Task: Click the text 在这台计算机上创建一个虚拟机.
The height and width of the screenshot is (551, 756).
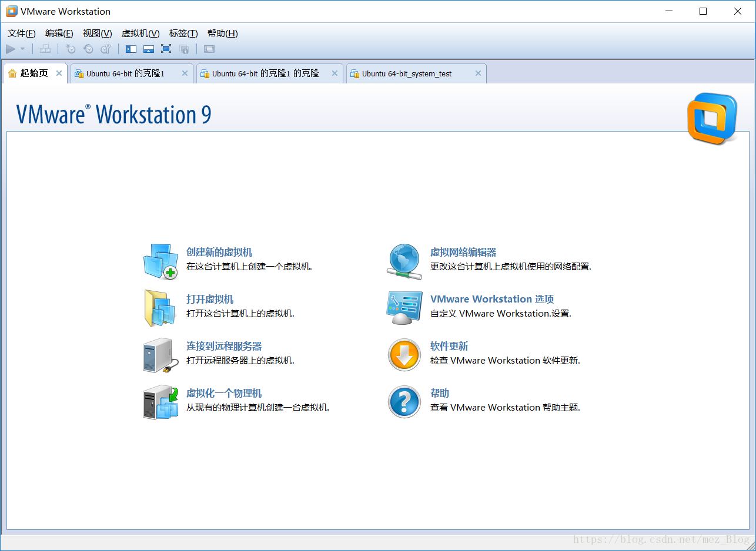Action: [x=249, y=266]
